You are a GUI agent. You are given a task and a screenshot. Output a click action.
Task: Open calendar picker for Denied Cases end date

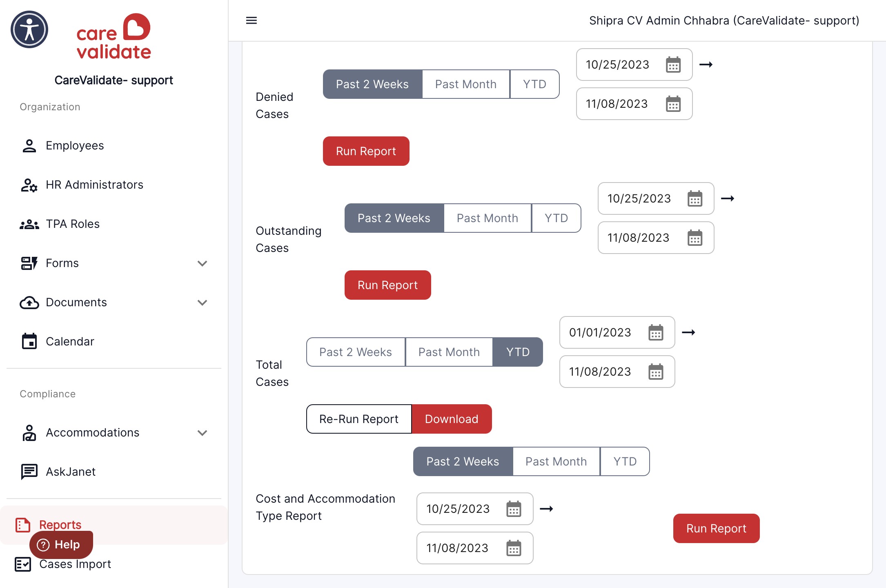click(673, 104)
